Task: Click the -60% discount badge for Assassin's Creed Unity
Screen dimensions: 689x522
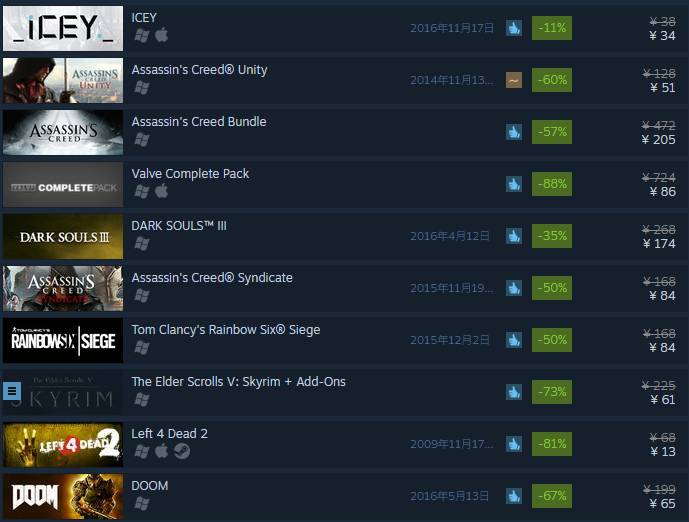Action: [552, 80]
